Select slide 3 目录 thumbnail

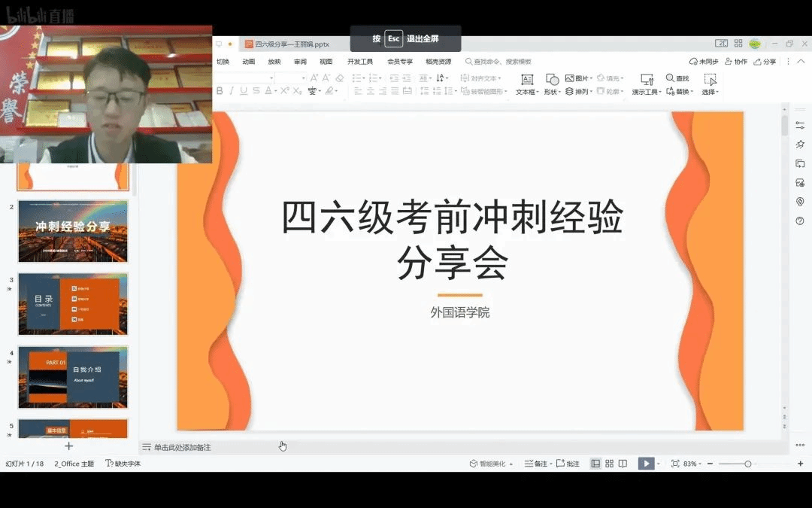coord(73,304)
